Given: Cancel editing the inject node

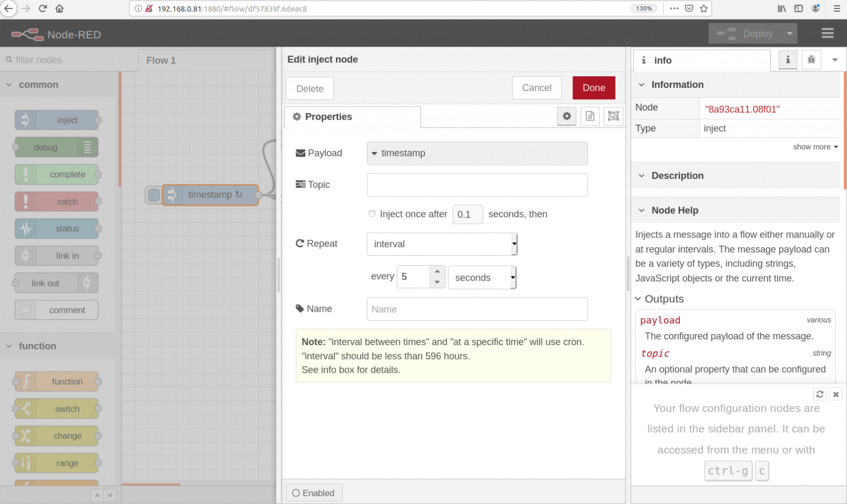Looking at the screenshot, I should pyautogui.click(x=536, y=88).
